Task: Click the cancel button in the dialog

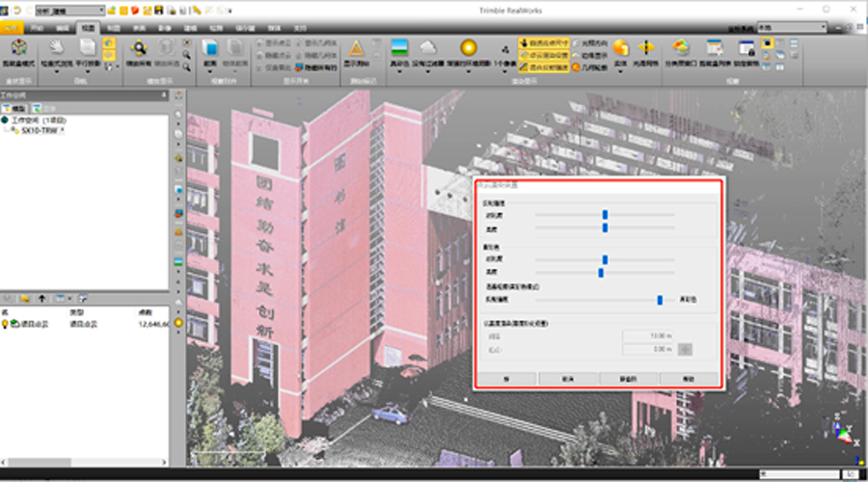Action: click(x=568, y=378)
